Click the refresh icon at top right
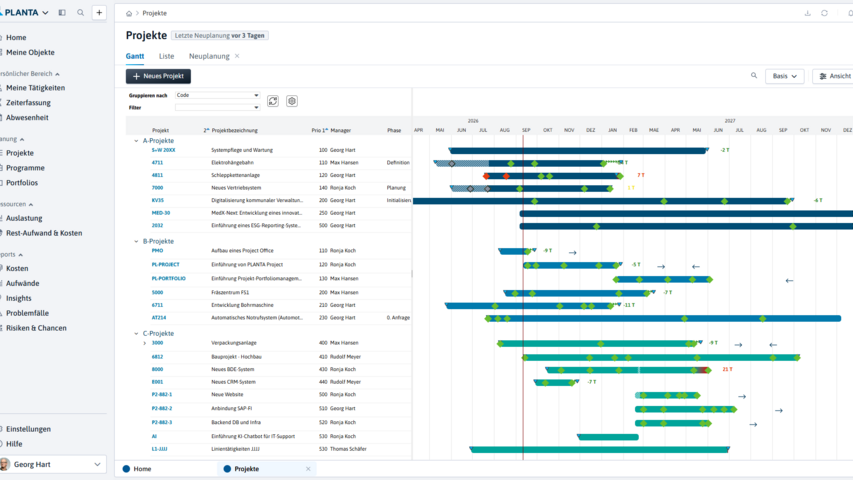The height and width of the screenshot is (480, 853). point(824,13)
